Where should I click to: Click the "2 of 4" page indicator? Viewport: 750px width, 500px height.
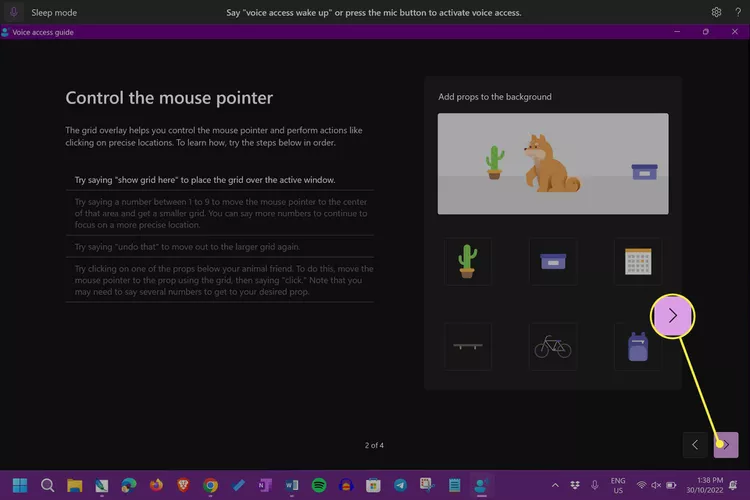374,445
